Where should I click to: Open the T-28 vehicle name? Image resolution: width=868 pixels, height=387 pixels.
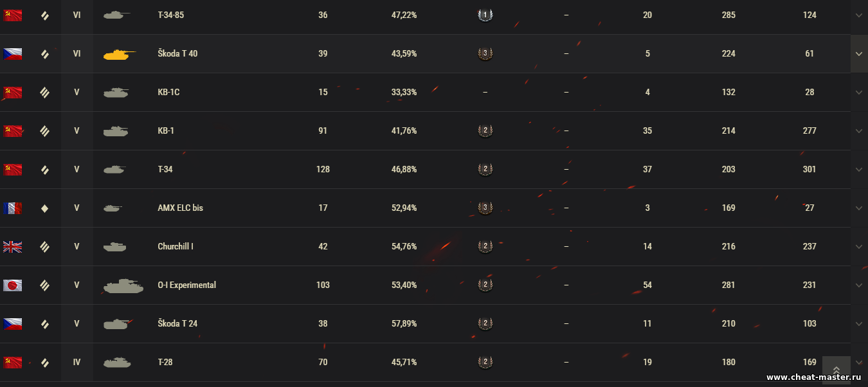pyautogui.click(x=165, y=363)
